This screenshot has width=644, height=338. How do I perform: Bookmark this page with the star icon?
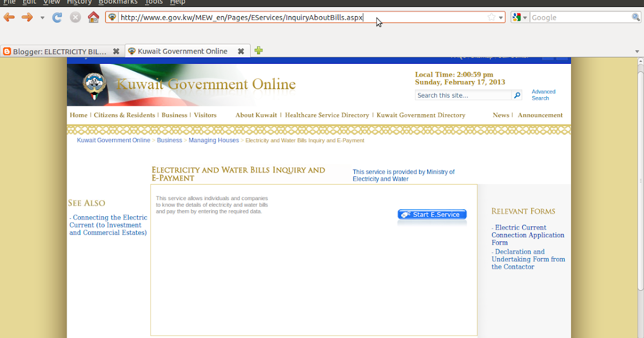(491, 17)
